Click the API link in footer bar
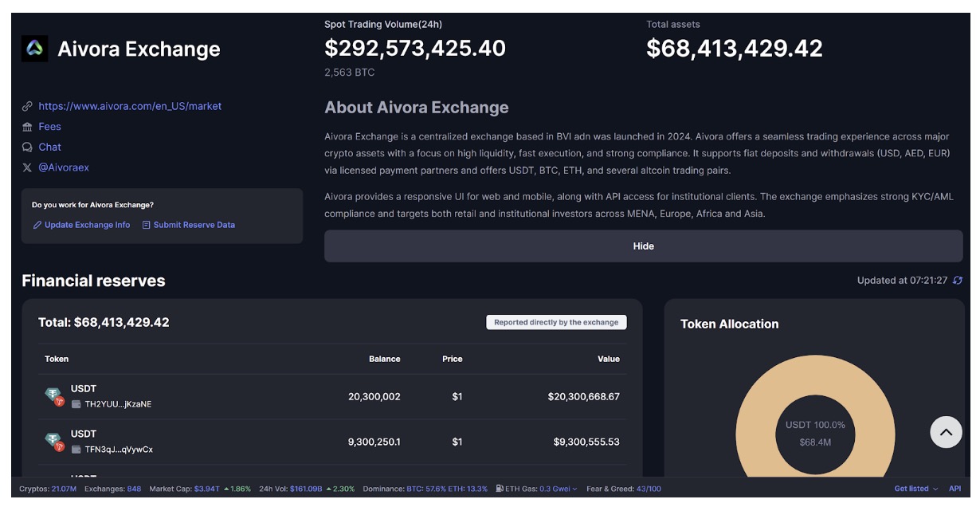 [x=955, y=489]
